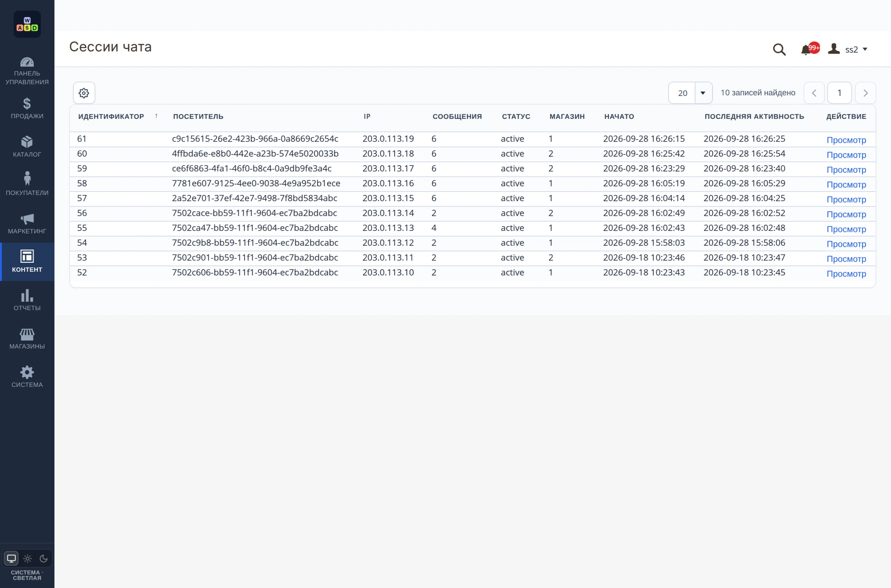The width and height of the screenshot is (891, 588).
Task: Open the Магазины stores menu
Action: pos(27,339)
